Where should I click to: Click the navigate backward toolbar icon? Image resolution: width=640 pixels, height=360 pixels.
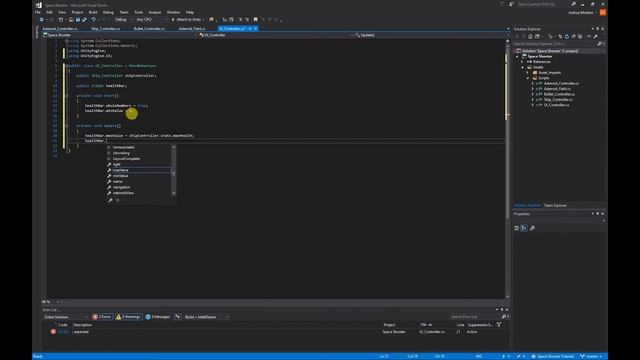pyautogui.click(x=41, y=19)
